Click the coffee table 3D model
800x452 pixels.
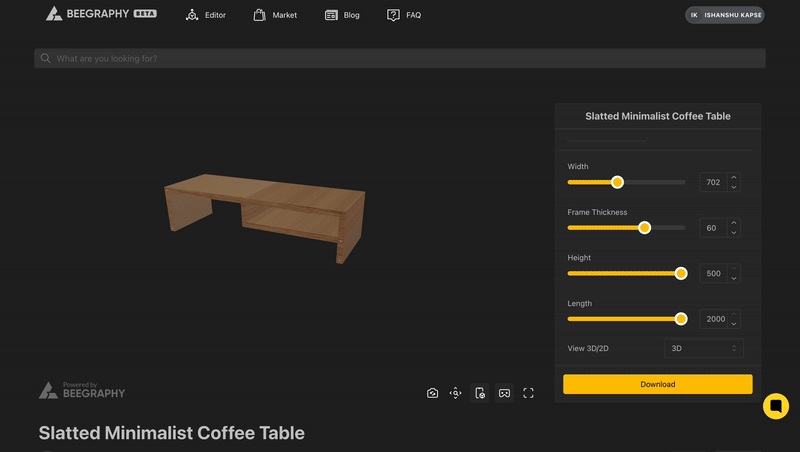click(x=264, y=217)
